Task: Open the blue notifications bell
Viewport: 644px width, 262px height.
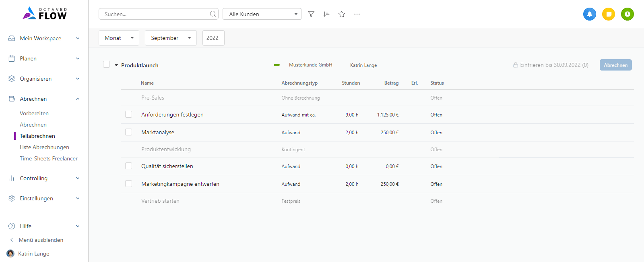Action: tap(590, 14)
